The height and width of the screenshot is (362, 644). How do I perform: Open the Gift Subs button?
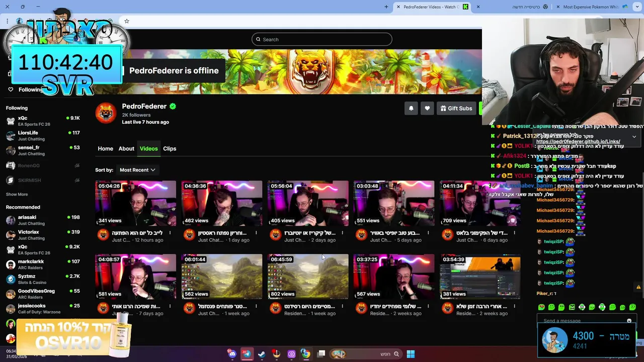click(456, 108)
